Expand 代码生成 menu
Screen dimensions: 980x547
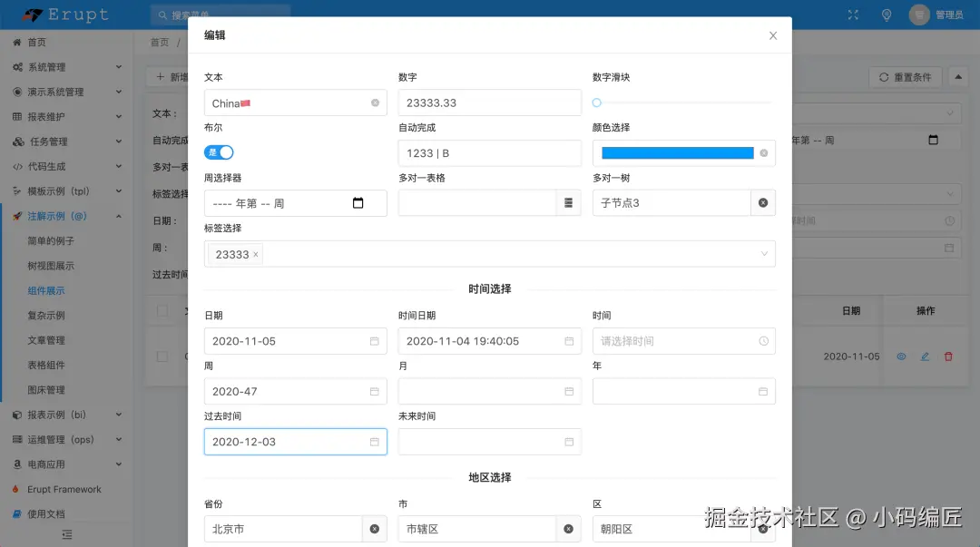click(x=67, y=166)
